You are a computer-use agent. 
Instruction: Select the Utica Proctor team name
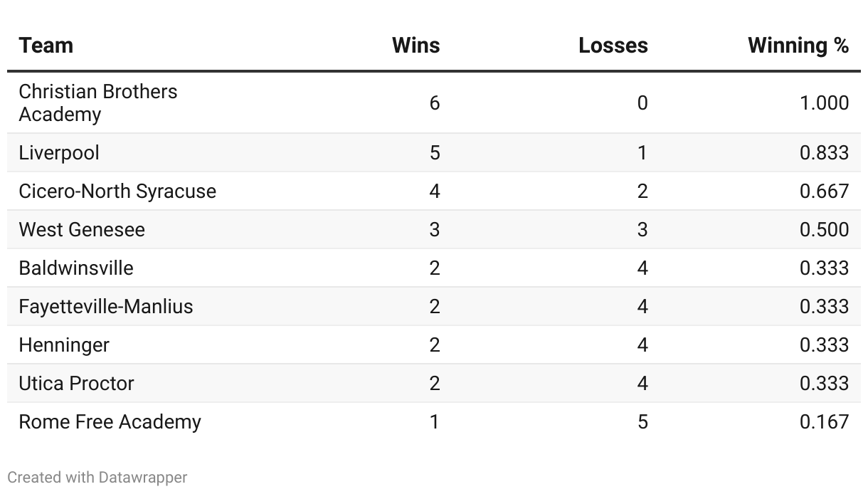tap(77, 384)
